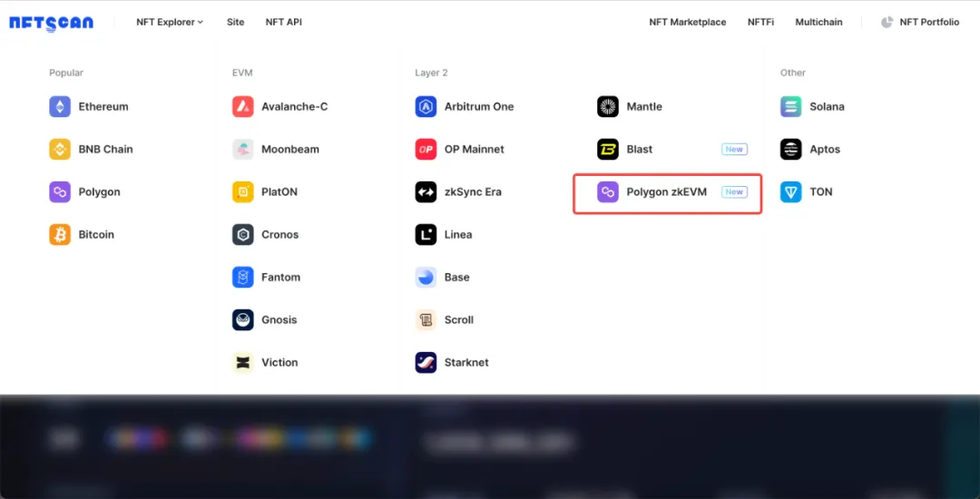Click the BNB Chain label
The height and width of the screenshot is (499, 980).
point(105,150)
